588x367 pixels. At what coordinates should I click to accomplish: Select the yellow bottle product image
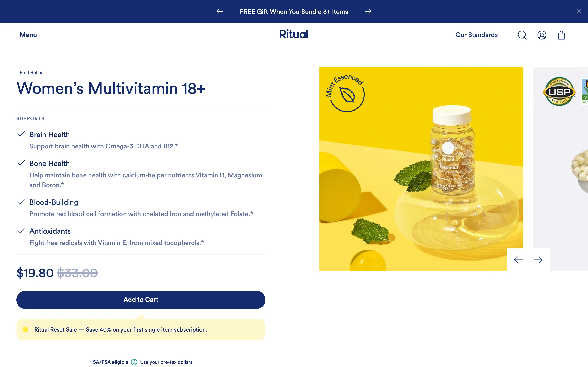(421, 169)
